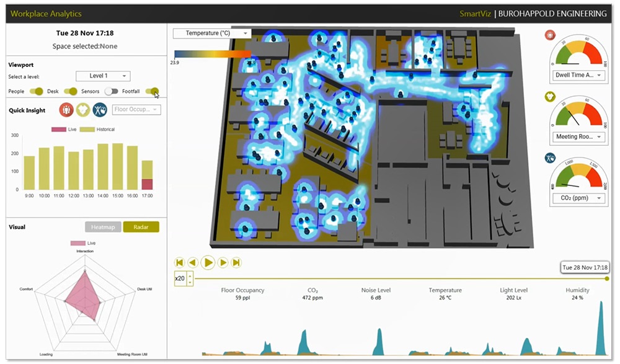
Task: Select the 9:00 bar in the chart
Action: [x=29, y=173]
